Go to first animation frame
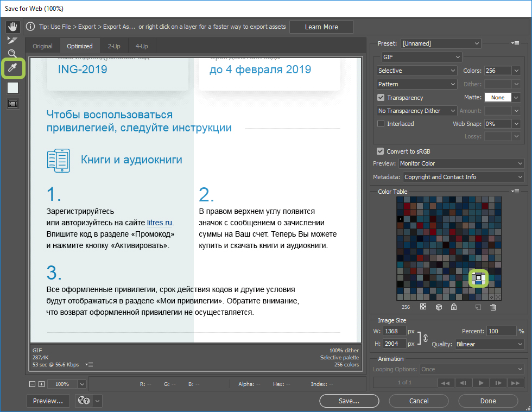This screenshot has height=412, width=532. click(x=445, y=383)
